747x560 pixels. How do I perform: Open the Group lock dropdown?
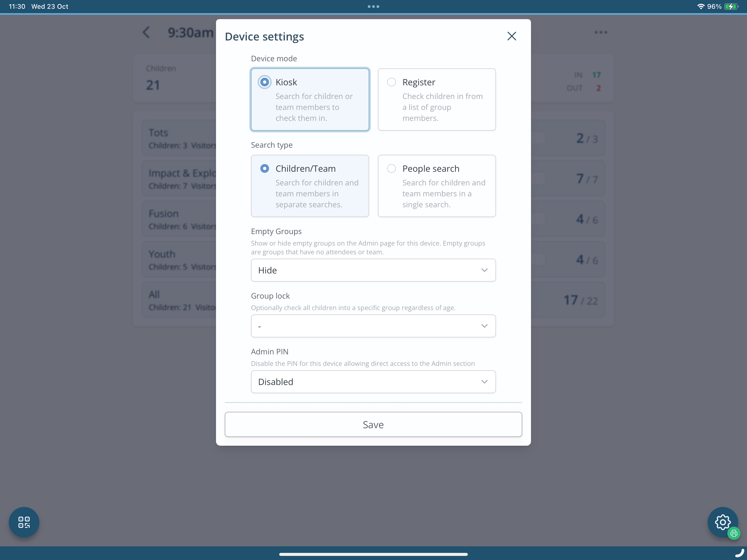coord(373,326)
